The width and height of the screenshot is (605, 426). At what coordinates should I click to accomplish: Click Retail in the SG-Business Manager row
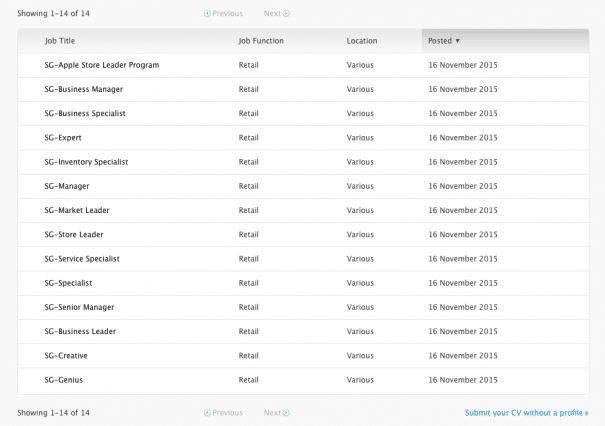248,90
